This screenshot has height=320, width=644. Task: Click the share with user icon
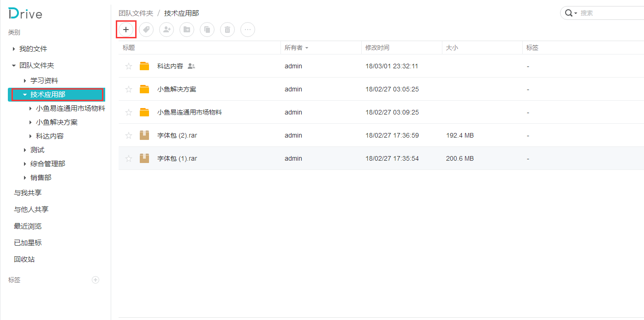point(167,30)
